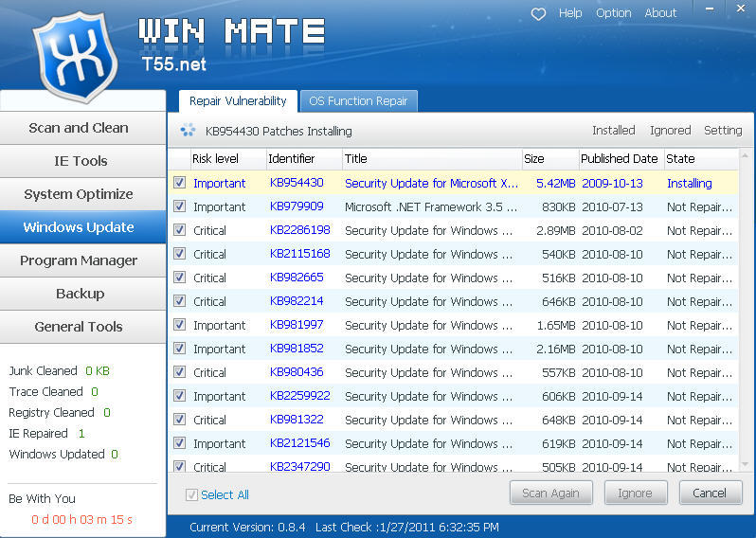Select the Microsoft .NET Framework 3.5 title

coord(431,206)
